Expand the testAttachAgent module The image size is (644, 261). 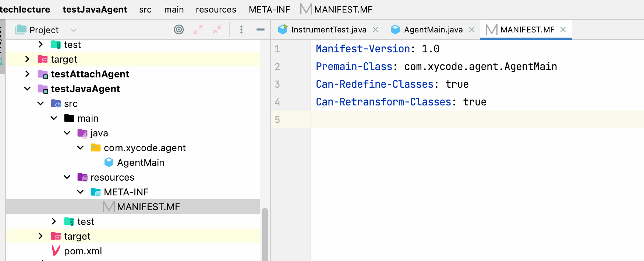[27, 74]
